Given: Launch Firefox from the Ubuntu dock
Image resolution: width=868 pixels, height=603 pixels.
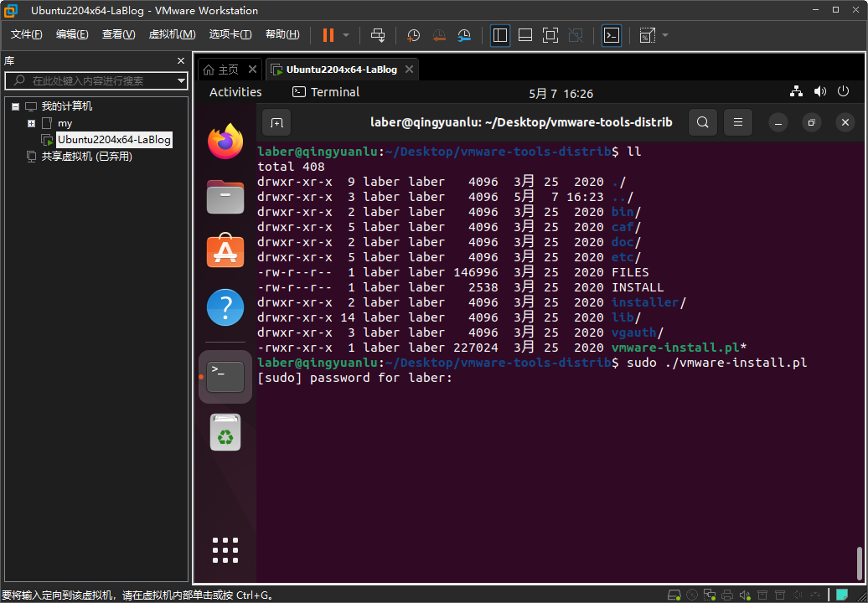Looking at the screenshot, I should [225, 141].
